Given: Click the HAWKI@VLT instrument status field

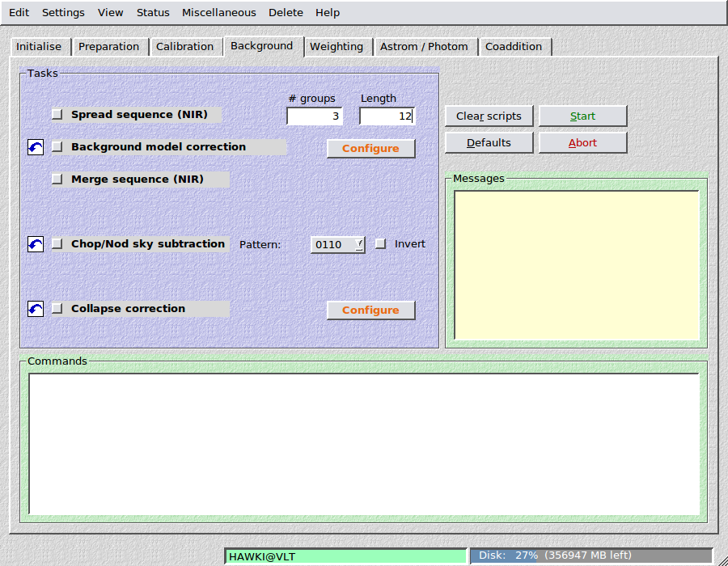Looking at the screenshot, I should point(345,556).
